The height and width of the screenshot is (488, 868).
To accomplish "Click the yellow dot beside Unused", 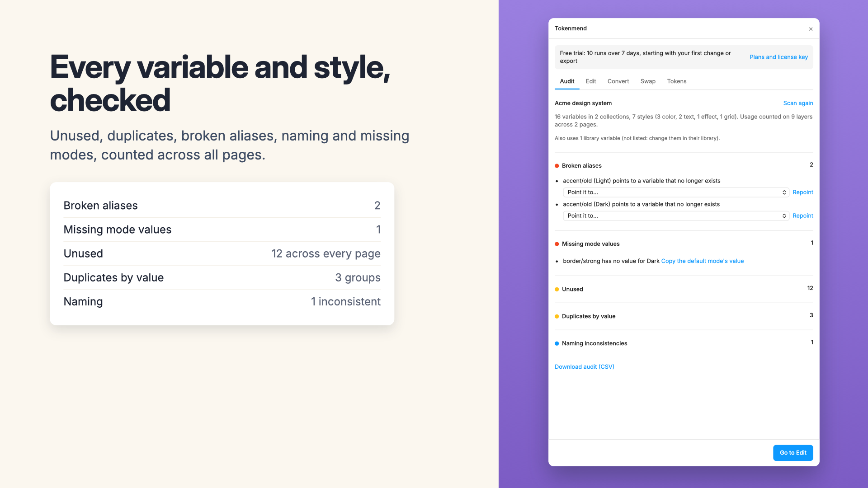I will (557, 289).
